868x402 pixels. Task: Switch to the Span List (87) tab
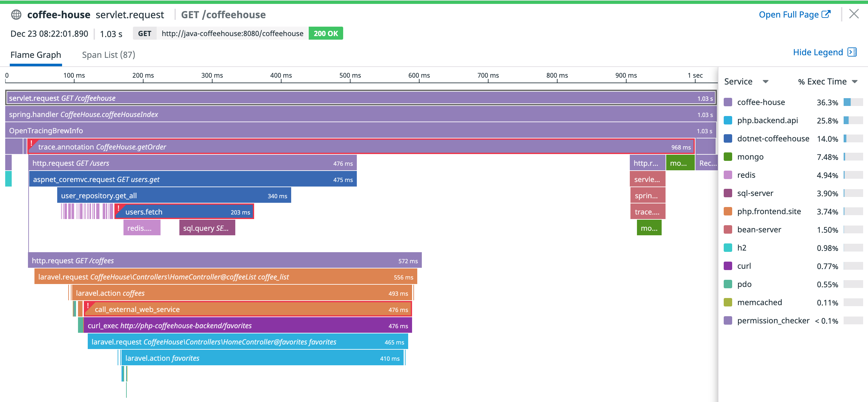tap(109, 55)
